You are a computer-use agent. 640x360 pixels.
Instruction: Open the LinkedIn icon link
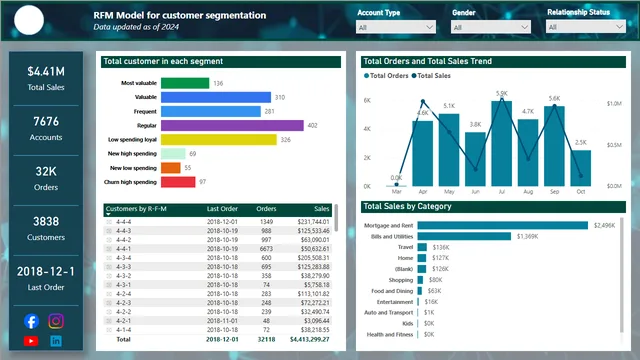(x=56, y=341)
